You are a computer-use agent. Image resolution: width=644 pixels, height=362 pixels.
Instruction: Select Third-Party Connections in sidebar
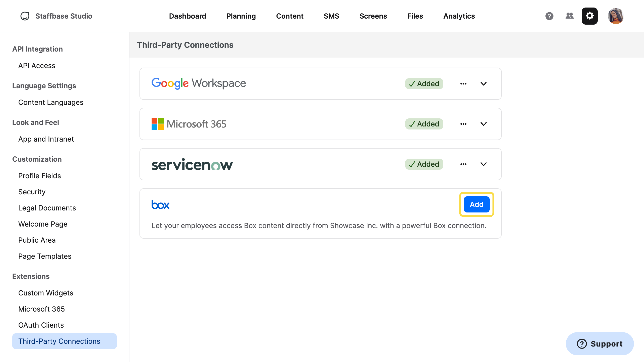point(65,341)
